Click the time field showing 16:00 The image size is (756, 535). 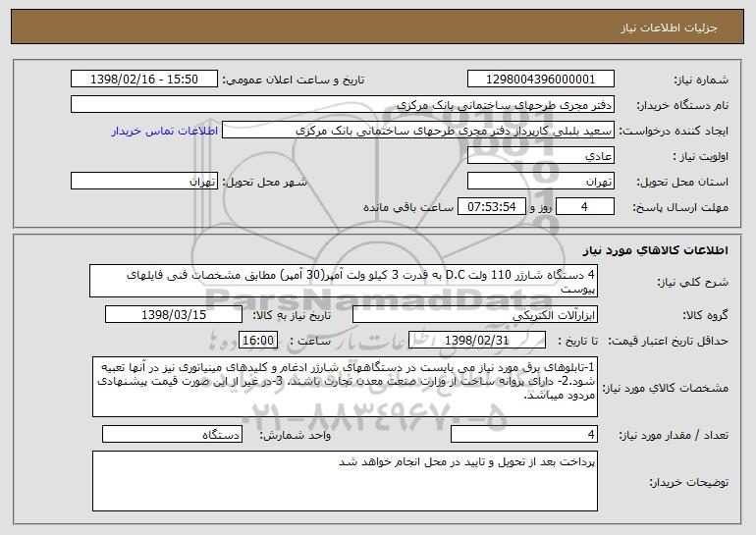pos(258,341)
